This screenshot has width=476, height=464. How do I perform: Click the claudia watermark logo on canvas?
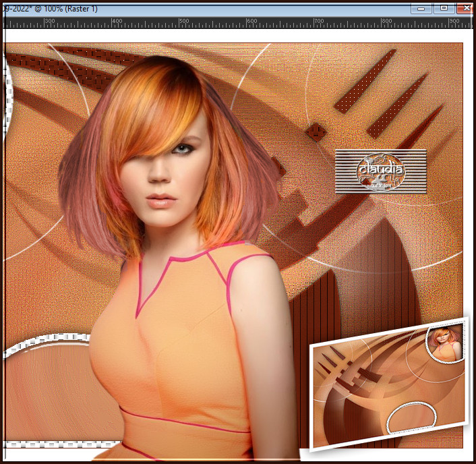click(381, 171)
